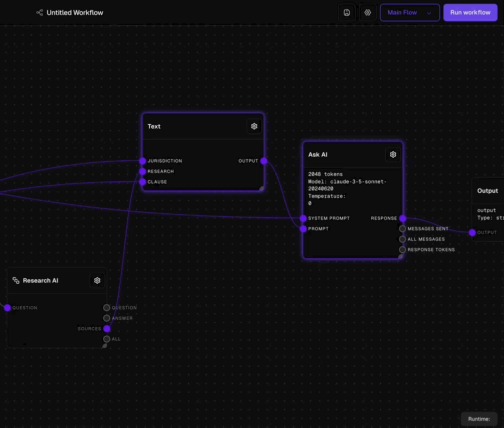Open the gear settings on the Research AI node
Viewport: 504px width, 428px height.
pos(97,280)
